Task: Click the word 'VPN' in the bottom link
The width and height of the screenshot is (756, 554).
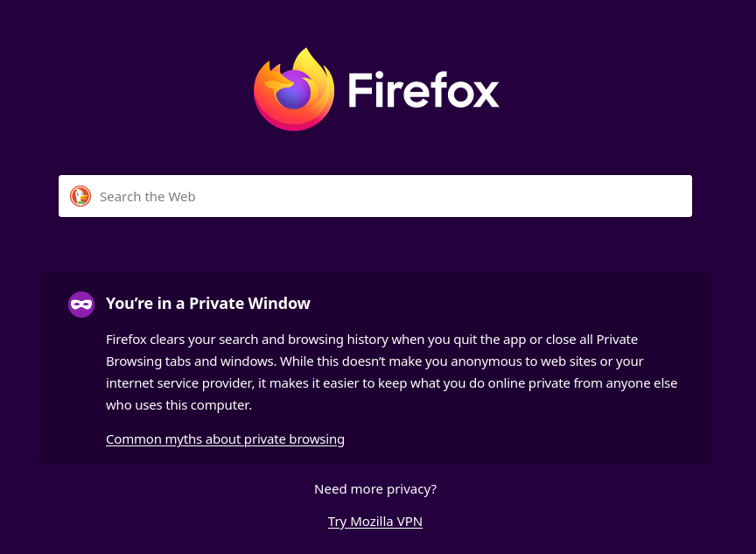Action: pyautogui.click(x=409, y=522)
